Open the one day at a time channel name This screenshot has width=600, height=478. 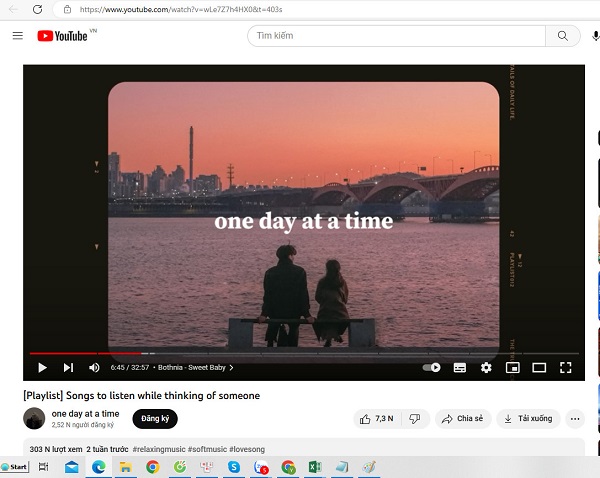tap(85, 414)
